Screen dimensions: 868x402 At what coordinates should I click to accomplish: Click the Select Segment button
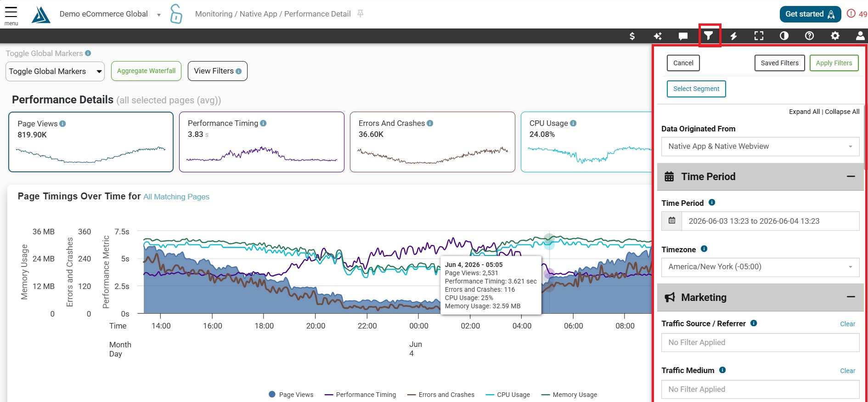(696, 89)
